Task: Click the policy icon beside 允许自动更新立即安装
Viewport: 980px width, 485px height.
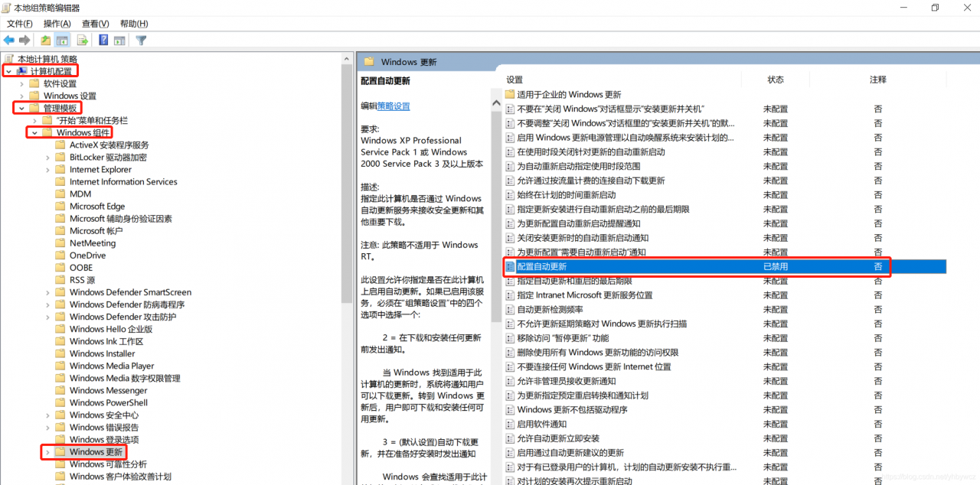Action: coord(510,439)
